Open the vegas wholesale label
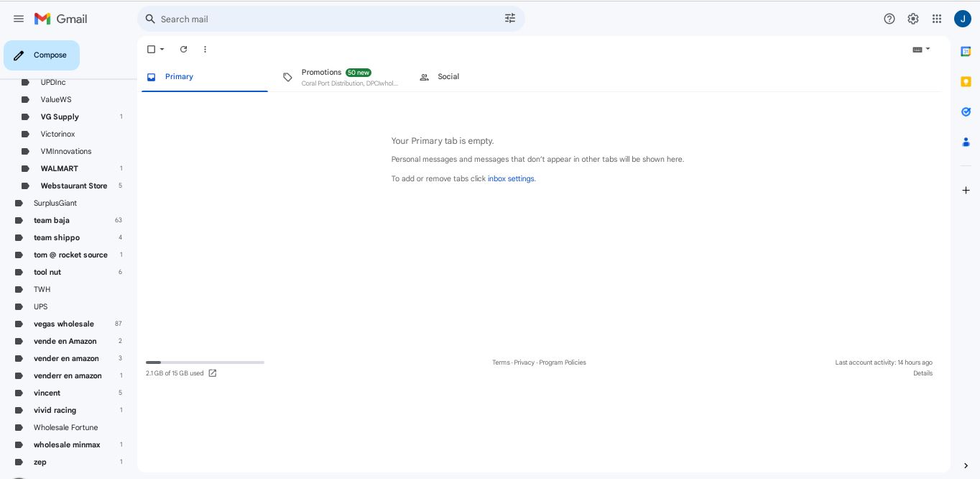Screen dimensions: 980x479 [x=64, y=324]
